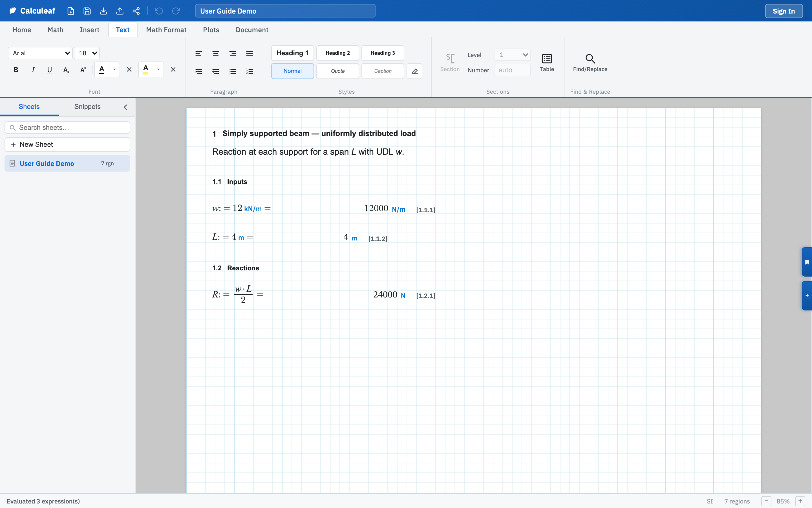The width and height of the screenshot is (812, 508).
Task: Click the save icon in header
Action: [87, 11]
